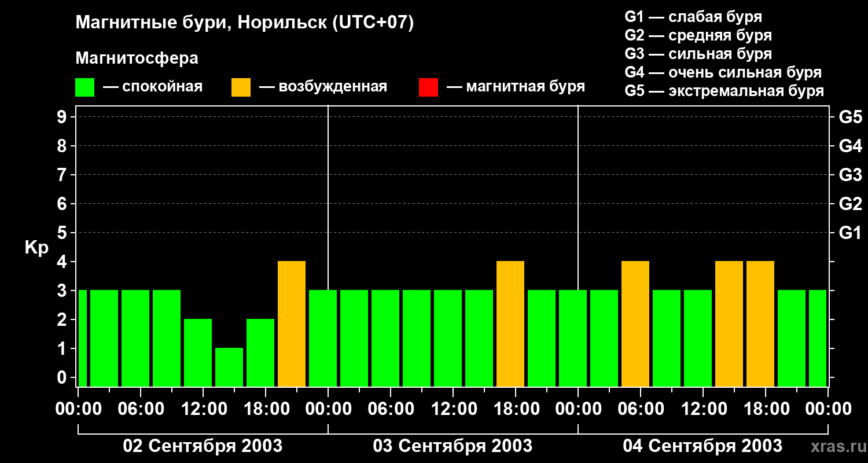Click the G3 label on the right axis
Image resolution: width=868 pixels, height=463 pixels.
pyautogui.click(x=850, y=175)
